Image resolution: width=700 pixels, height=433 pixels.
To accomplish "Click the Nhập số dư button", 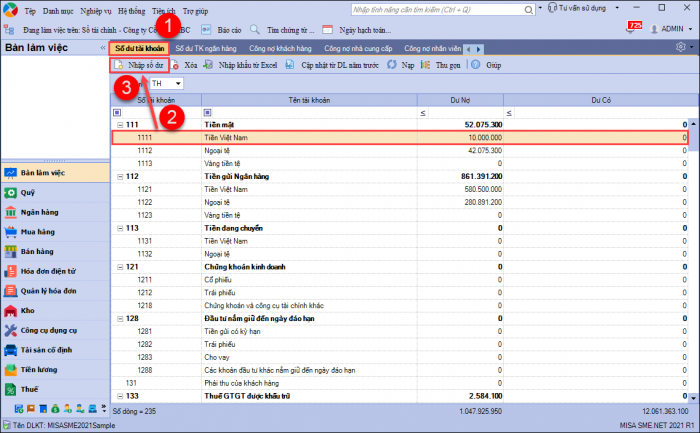I will pos(139,65).
